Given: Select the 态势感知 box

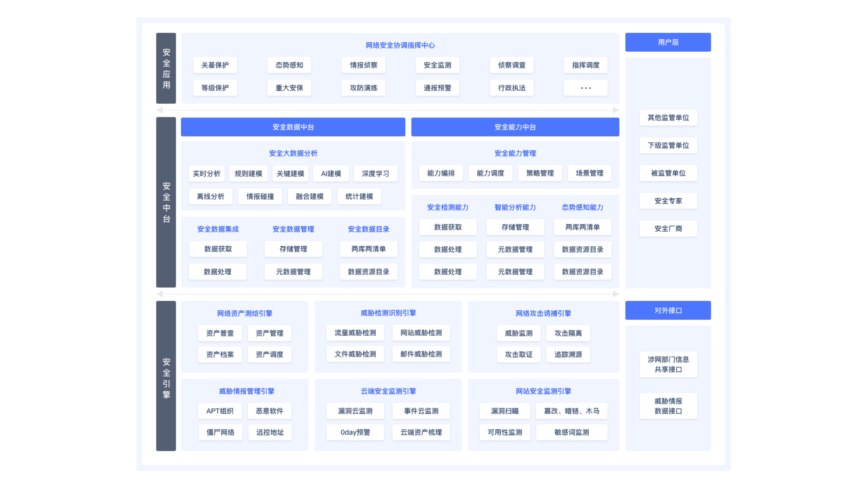Looking at the screenshot, I should pyautogui.click(x=289, y=65).
